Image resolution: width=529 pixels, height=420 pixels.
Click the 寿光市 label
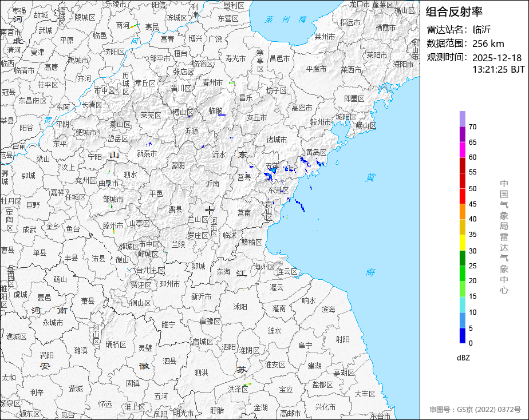point(235,59)
